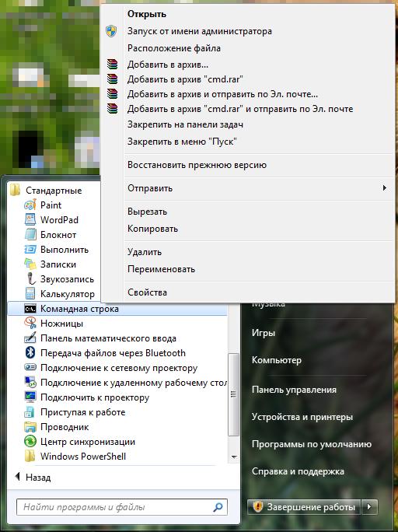
Task: Click the UAC shield icon in context menu
Action: coord(111,31)
